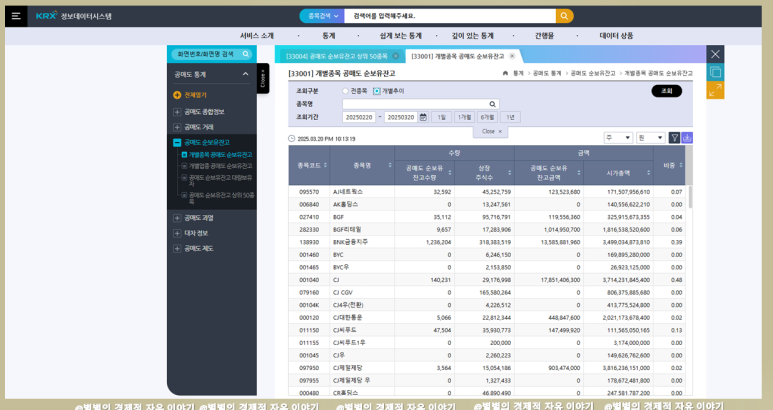Click the filter funnel icon
Screen dimensions: 773x410
pos(674,138)
